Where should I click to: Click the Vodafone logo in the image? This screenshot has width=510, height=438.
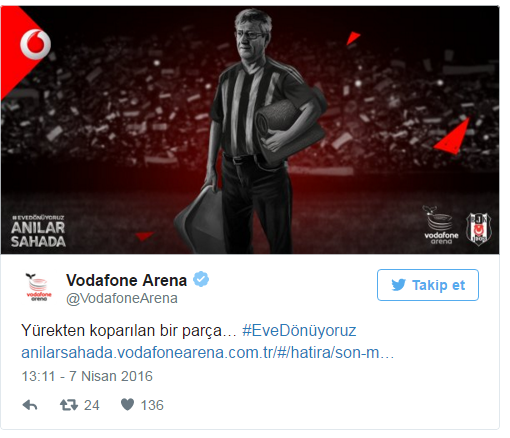(35, 45)
